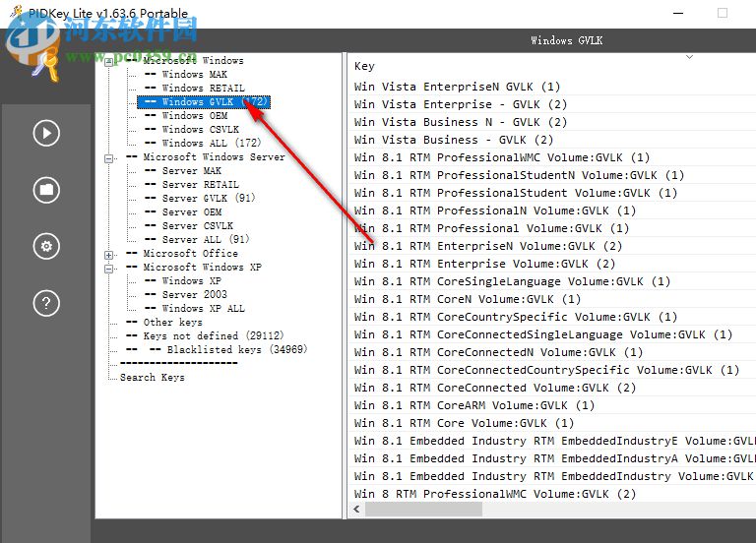Expand the Microsoft Office tree node
The image size is (756, 543).
[109, 255]
